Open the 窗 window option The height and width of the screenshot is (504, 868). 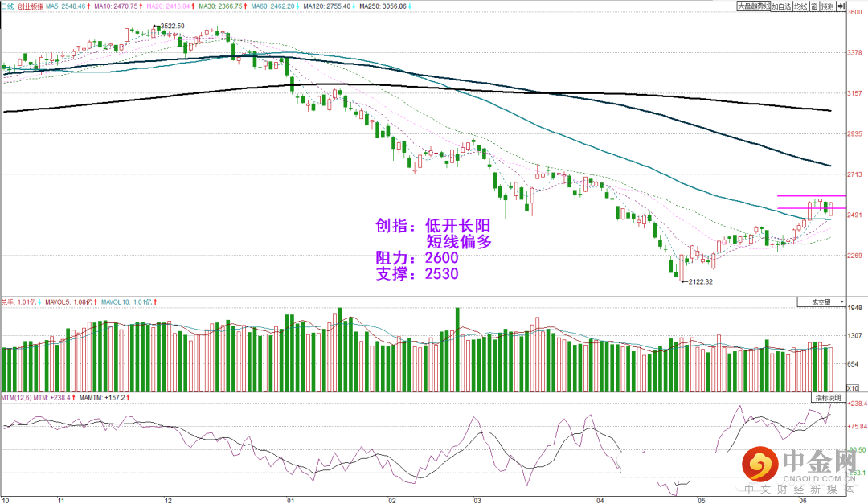[x=814, y=6]
